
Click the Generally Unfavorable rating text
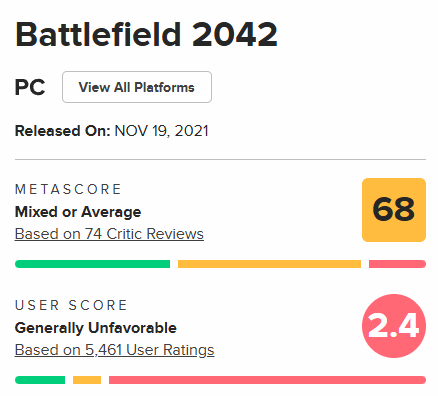(x=96, y=328)
